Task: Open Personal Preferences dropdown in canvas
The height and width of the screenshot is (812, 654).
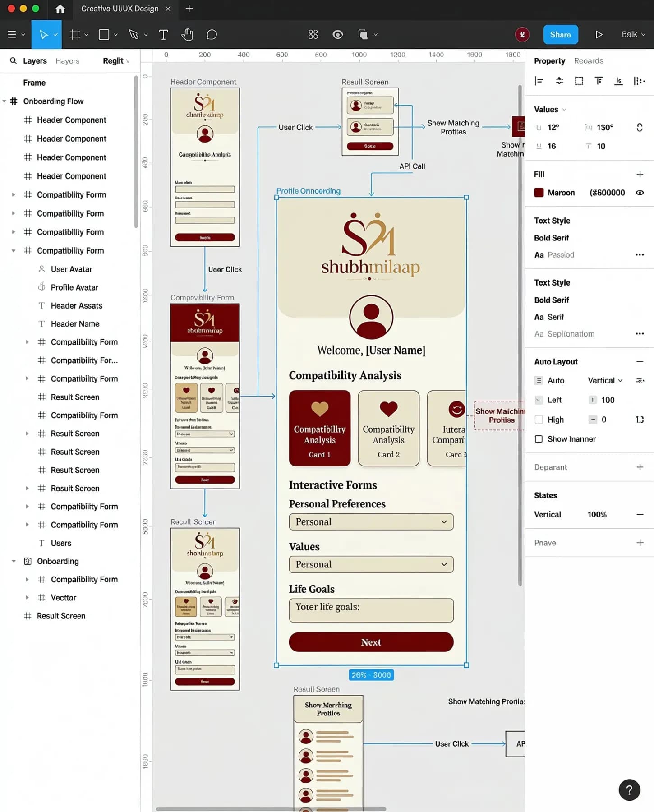Action: [x=371, y=522]
